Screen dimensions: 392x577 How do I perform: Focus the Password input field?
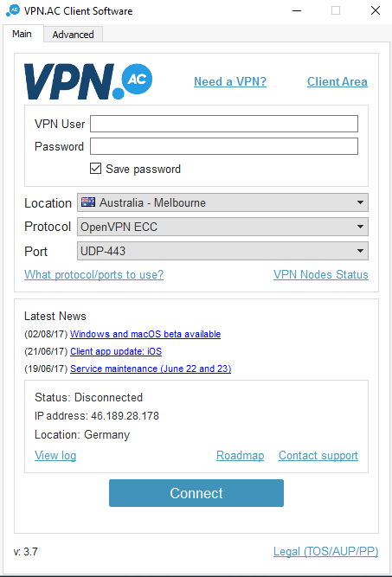pyautogui.click(x=224, y=146)
